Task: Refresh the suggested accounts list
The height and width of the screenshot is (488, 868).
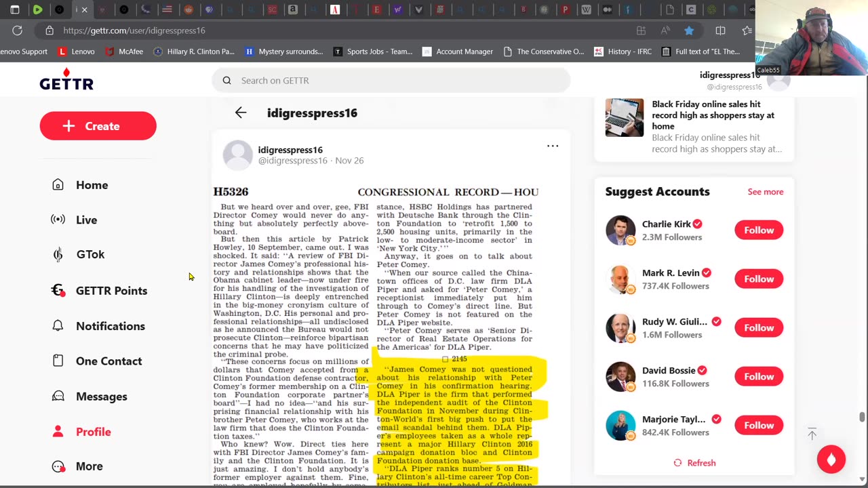Action: [694, 463]
